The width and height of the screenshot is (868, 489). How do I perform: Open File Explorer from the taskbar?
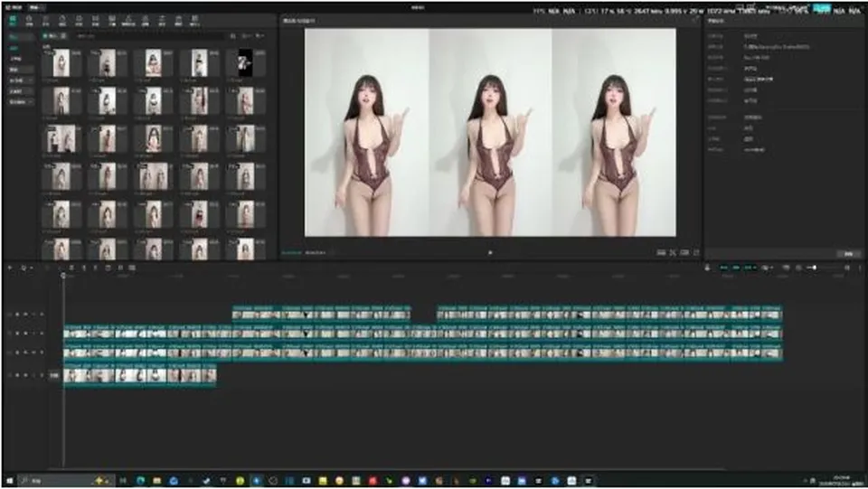(x=156, y=481)
